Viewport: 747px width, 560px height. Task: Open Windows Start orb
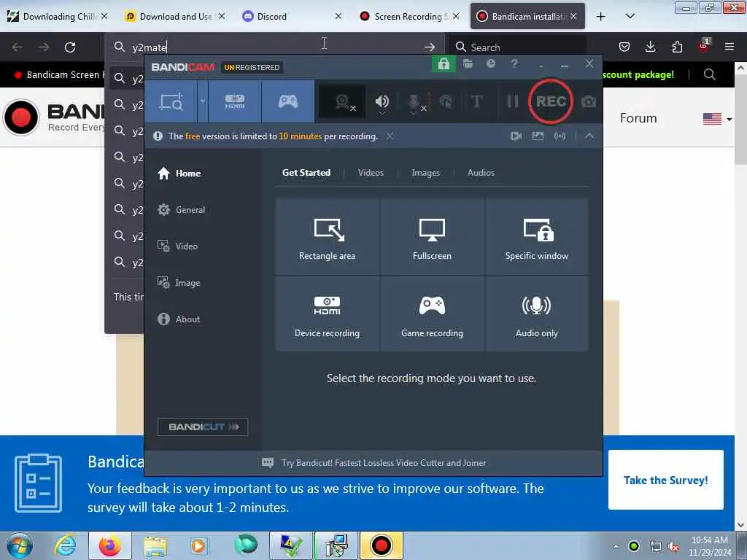pyautogui.click(x=20, y=545)
